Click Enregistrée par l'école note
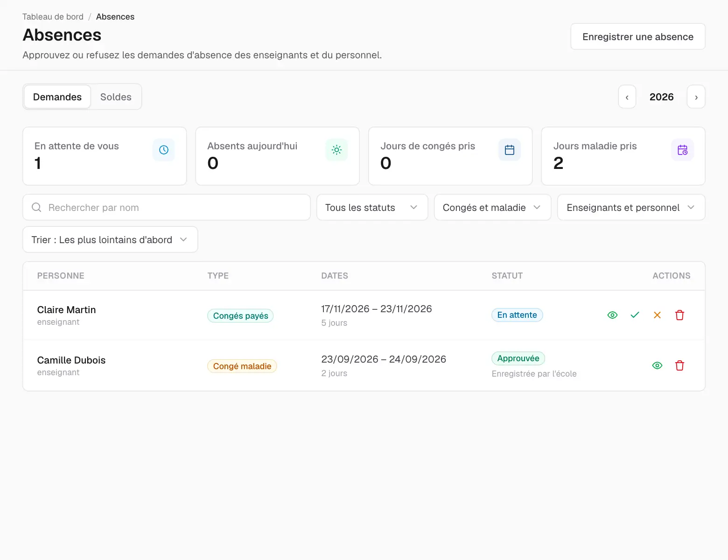728x560 pixels. (x=534, y=374)
